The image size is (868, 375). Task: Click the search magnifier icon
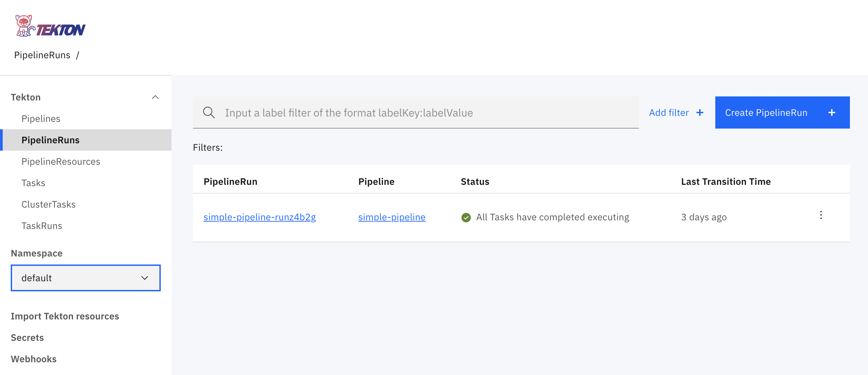coord(209,112)
